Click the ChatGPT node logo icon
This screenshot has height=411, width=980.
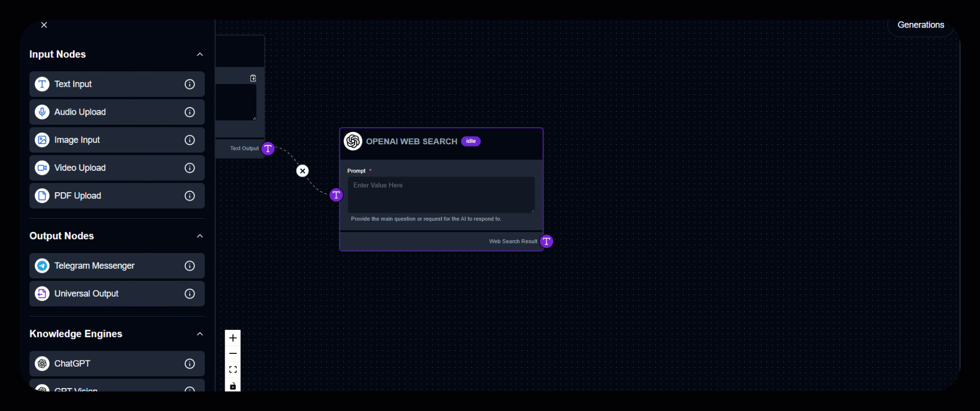pos(42,364)
